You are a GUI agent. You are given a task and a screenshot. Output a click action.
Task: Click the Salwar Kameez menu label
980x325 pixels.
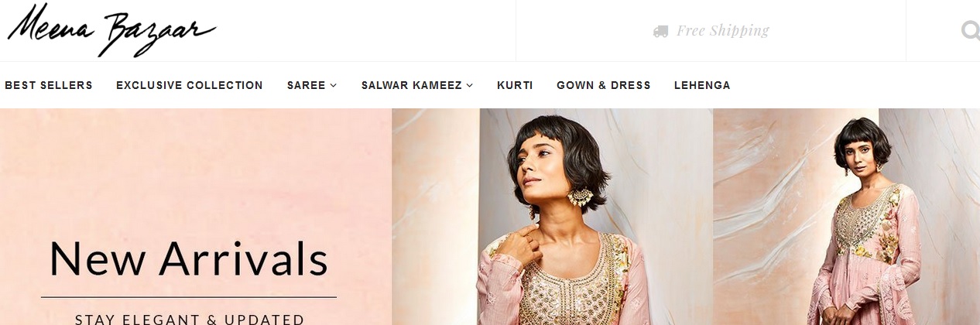click(x=412, y=85)
